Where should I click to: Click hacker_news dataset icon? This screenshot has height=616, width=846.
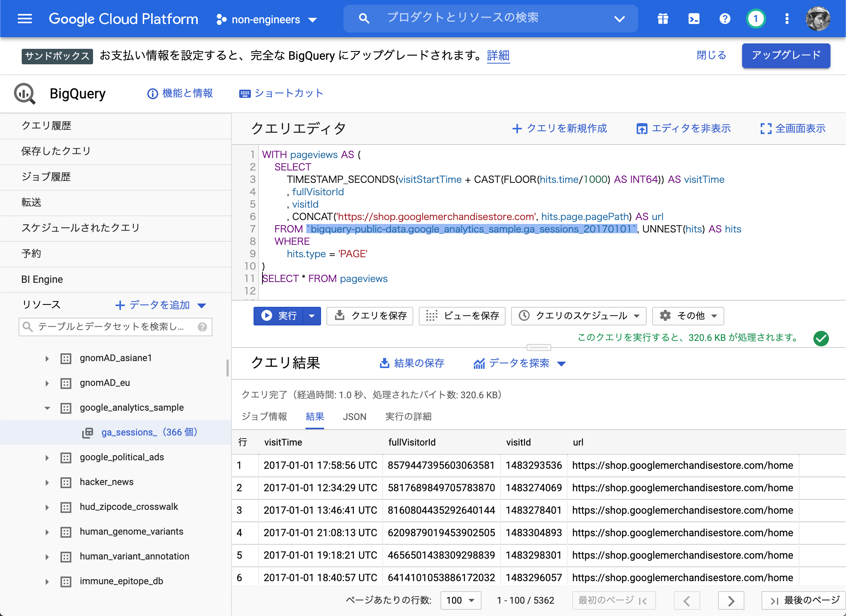[x=66, y=482]
